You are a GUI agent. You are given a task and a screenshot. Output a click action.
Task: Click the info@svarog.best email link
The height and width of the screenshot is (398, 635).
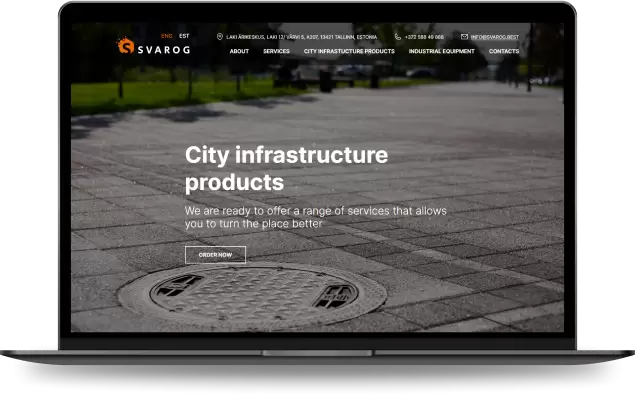tap(494, 37)
